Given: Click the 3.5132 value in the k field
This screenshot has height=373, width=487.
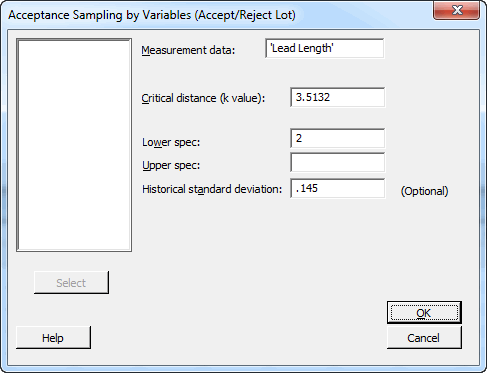Looking at the screenshot, I should point(313,97).
